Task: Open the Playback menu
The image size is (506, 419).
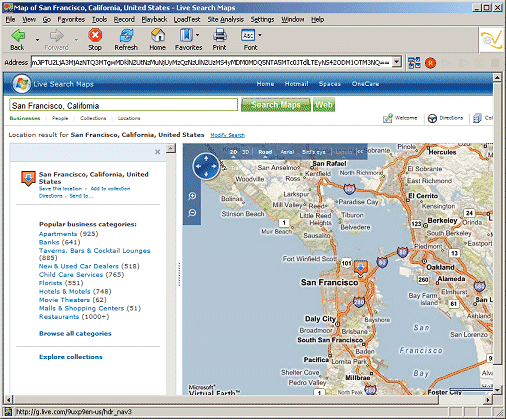Action: (x=154, y=20)
